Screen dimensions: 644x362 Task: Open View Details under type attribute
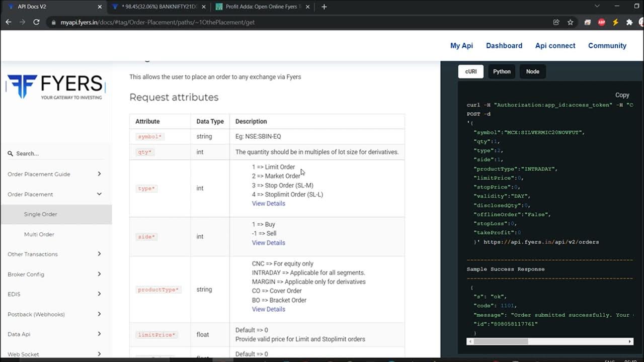point(268,204)
